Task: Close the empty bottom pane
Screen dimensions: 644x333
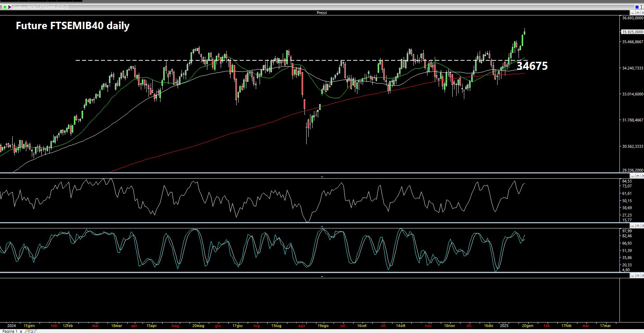Action: (642, 276)
